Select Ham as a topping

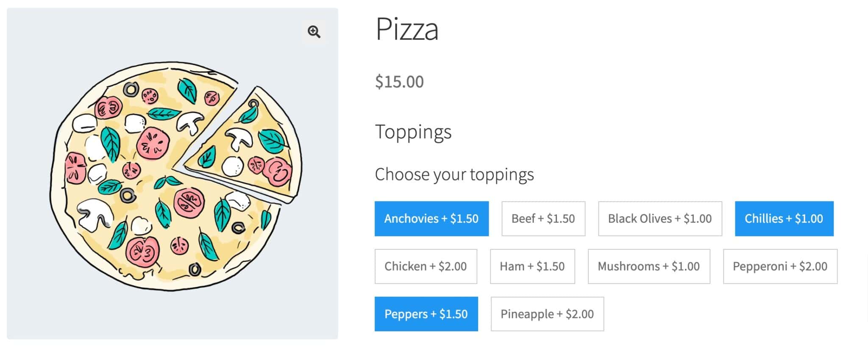tap(532, 266)
